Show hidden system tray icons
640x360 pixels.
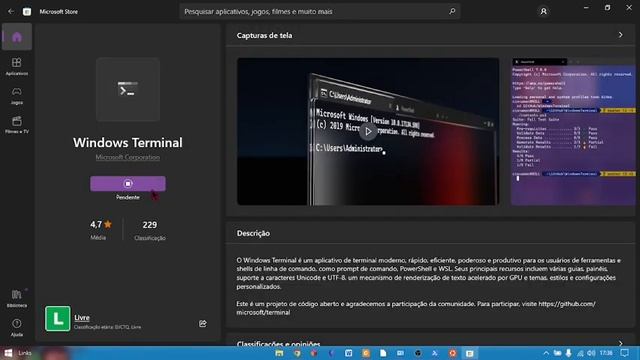click(x=546, y=353)
